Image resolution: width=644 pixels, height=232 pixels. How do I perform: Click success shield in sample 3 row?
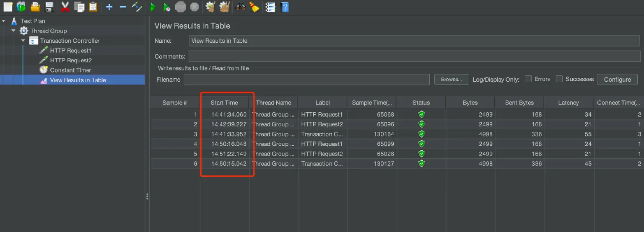pos(421,134)
